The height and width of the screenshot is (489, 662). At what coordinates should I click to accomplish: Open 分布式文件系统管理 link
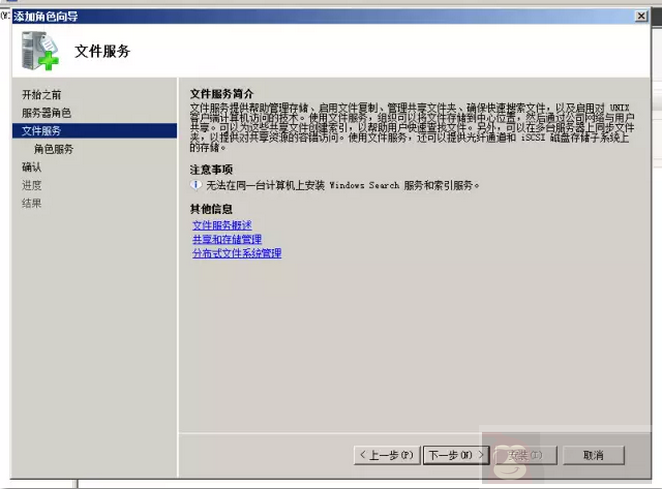[237, 253]
